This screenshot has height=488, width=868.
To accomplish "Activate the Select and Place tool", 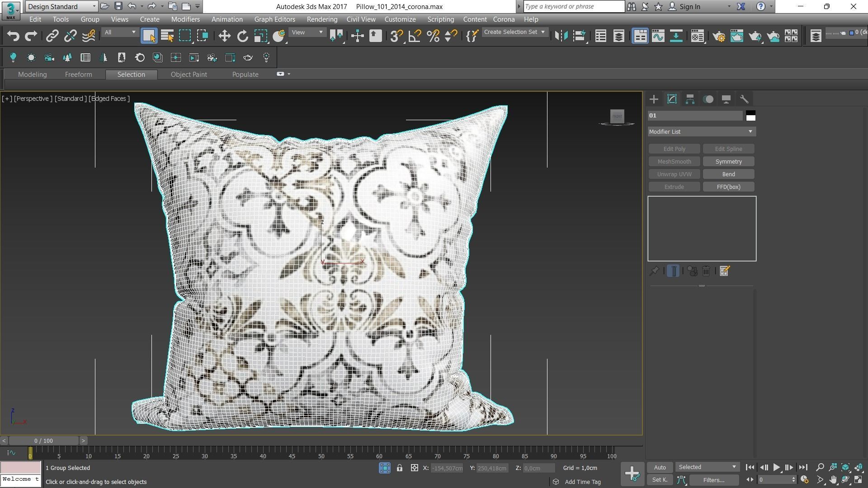I will [279, 36].
